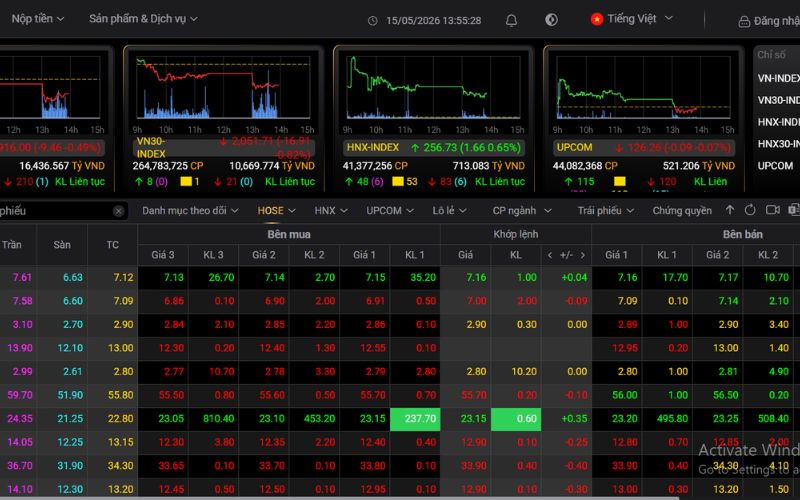Expand Danh mục theo dõi dropdown
This screenshot has height=500, width=800.
(x=190, y=211)
